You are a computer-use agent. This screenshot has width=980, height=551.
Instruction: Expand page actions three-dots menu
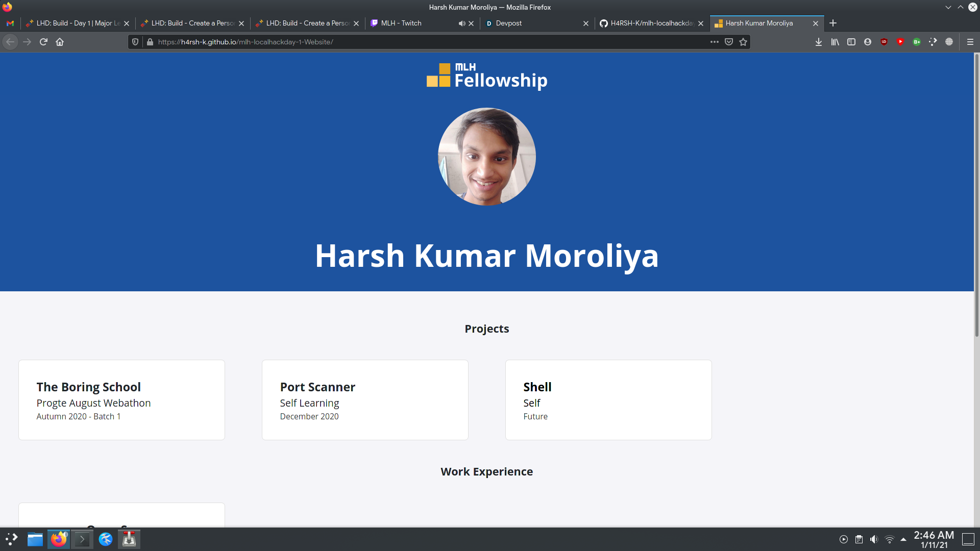tap(715, 42)
